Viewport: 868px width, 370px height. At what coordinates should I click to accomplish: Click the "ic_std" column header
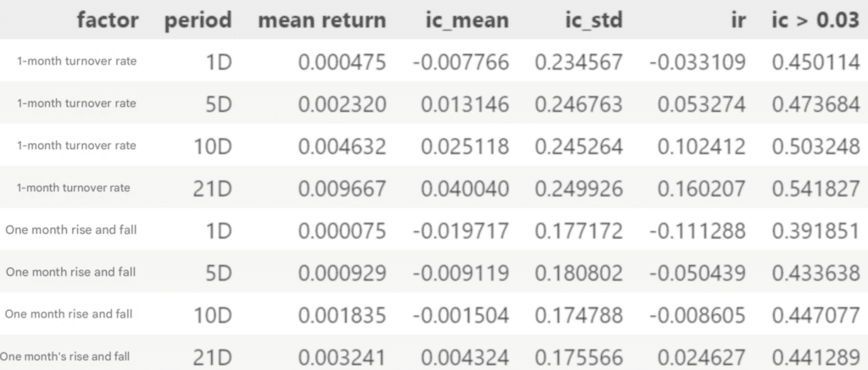click(x=594, y=20)
